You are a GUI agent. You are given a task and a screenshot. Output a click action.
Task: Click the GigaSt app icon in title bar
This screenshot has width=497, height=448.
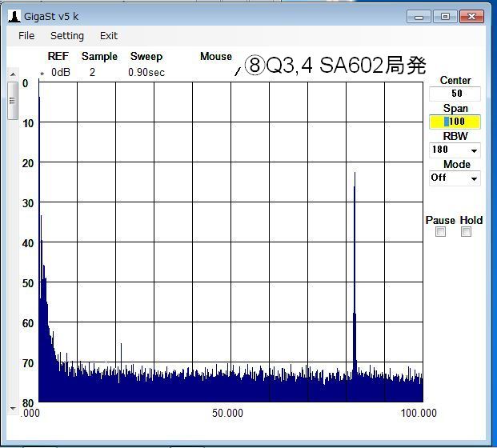pyautogui.click(x=14, y=16)
